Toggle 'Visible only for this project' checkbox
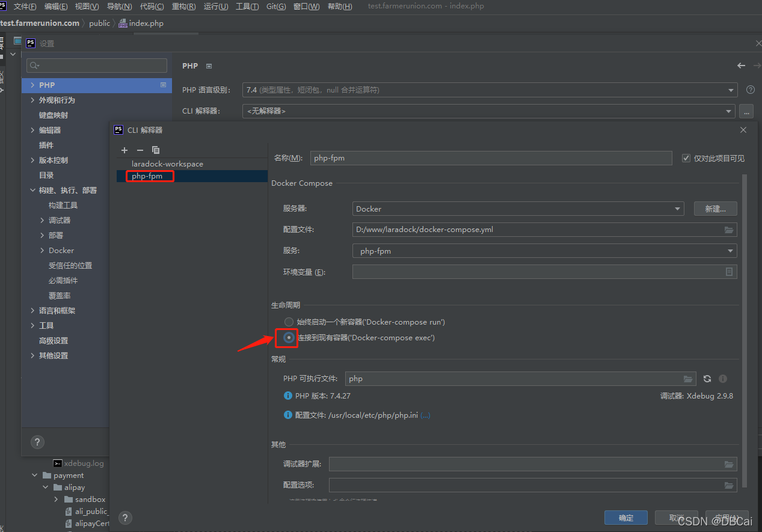This screenshot has height=532, width=762. [x=686, y=158]
